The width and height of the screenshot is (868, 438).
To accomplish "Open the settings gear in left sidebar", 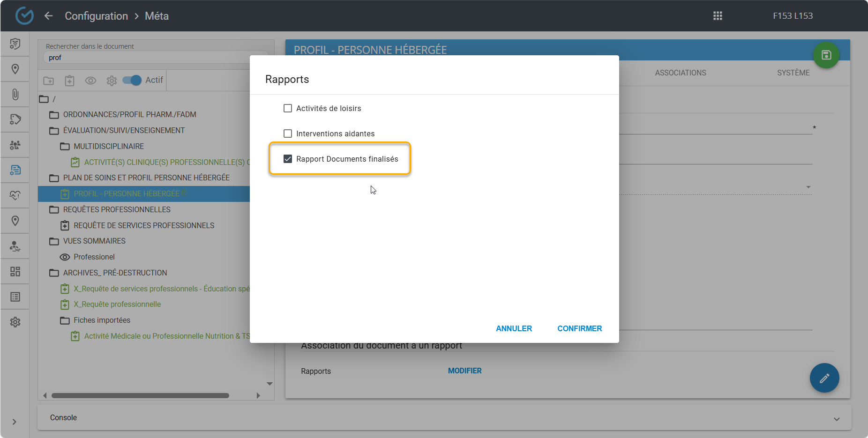I will (15, 322).
